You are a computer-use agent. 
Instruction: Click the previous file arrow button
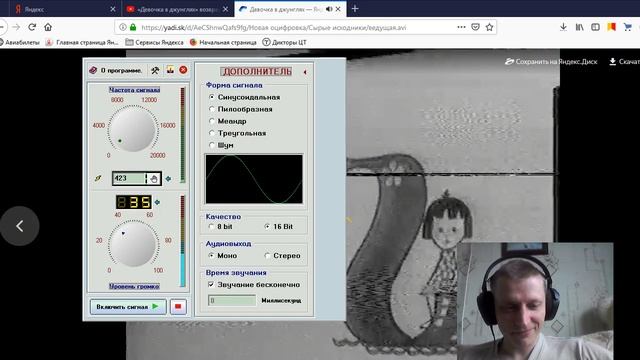click(x=20, y=226)
